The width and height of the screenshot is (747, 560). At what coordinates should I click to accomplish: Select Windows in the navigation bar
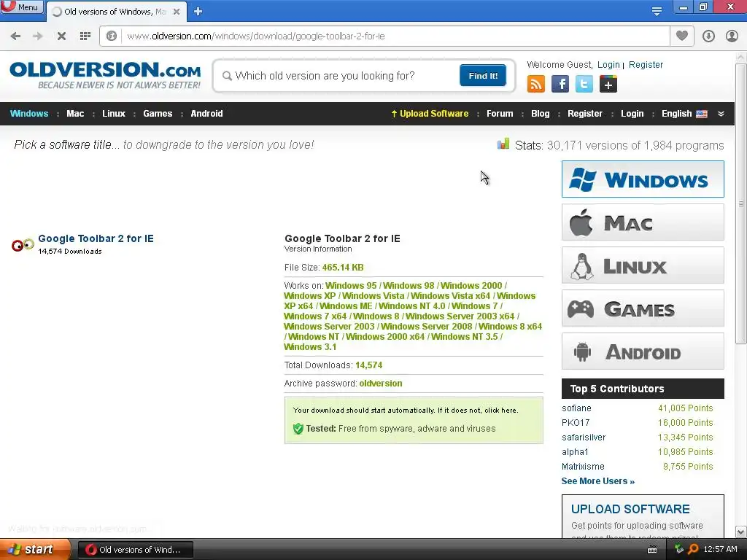[29, 114]
